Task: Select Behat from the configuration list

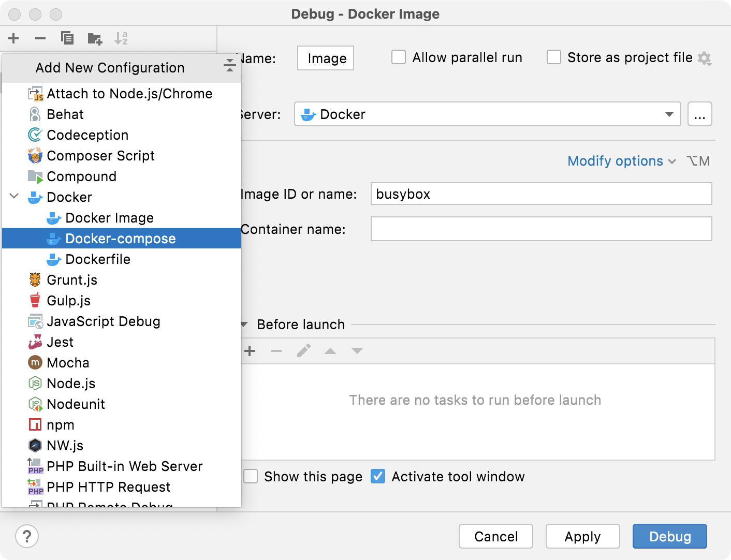Action: pos(122,114)
